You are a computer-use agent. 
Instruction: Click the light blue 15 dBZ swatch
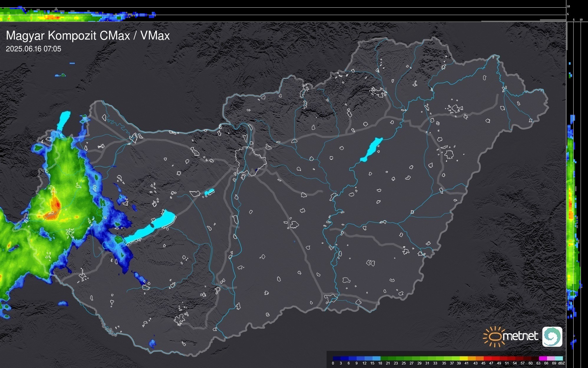[x=376, y=358]
